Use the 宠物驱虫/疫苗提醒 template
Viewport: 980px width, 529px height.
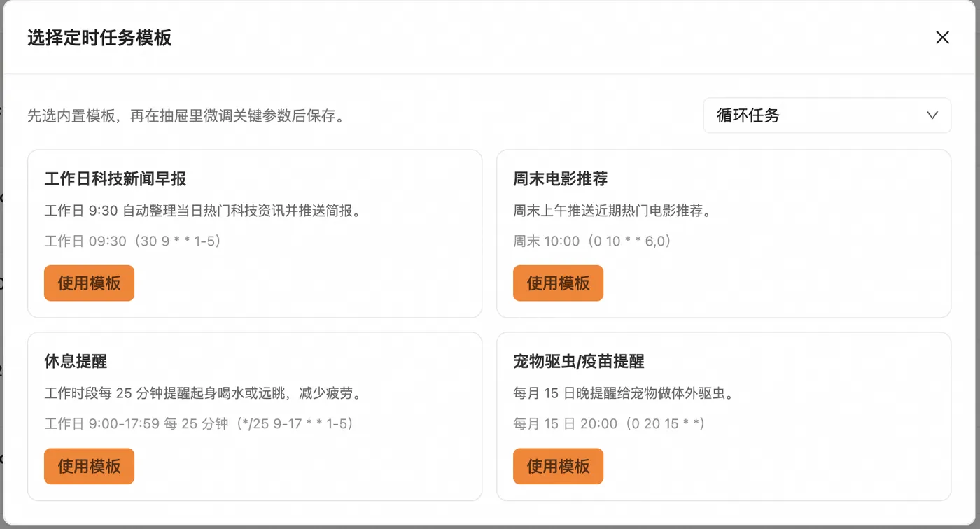(558, 466)
